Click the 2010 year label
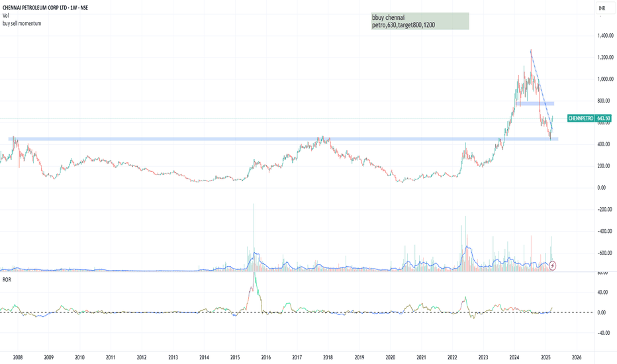This screenshot has width=617, height=364. click(79, 357)
